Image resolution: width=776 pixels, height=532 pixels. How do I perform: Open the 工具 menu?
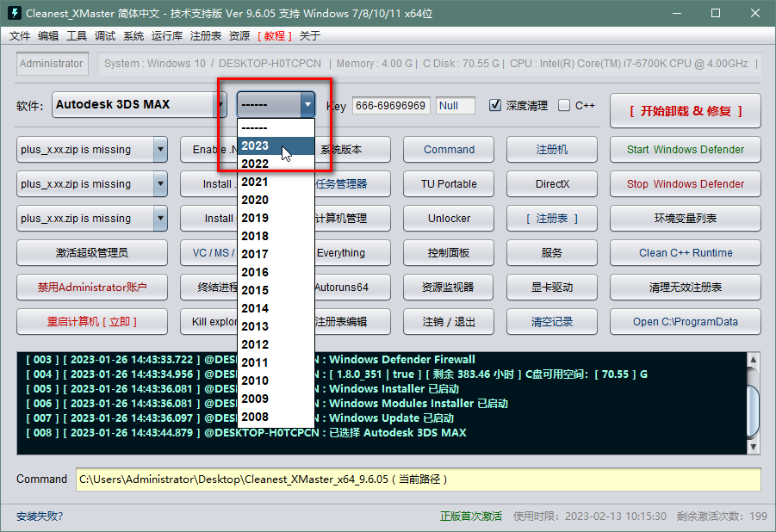pos(77,35)
